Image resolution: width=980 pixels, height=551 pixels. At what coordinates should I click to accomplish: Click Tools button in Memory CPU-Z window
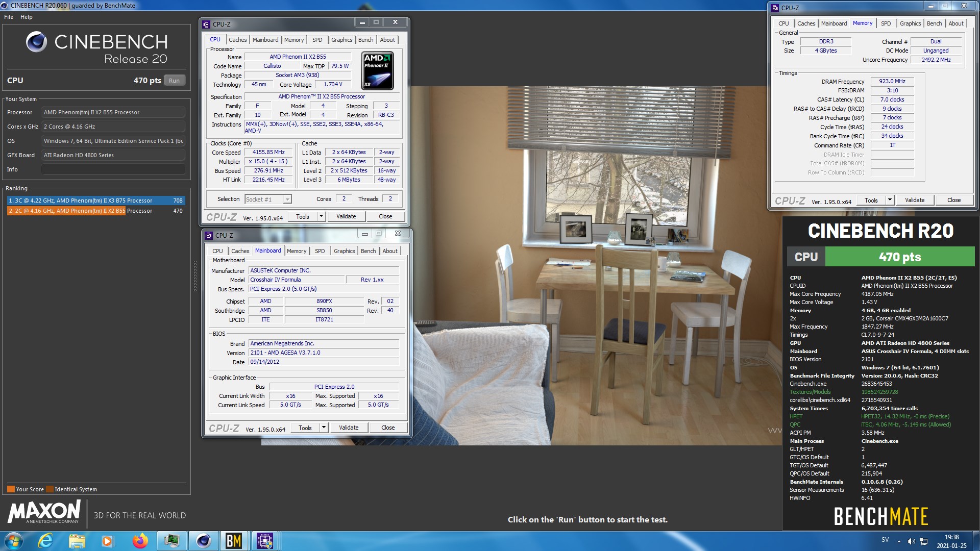pyautogui.click(x=871, y=200)
